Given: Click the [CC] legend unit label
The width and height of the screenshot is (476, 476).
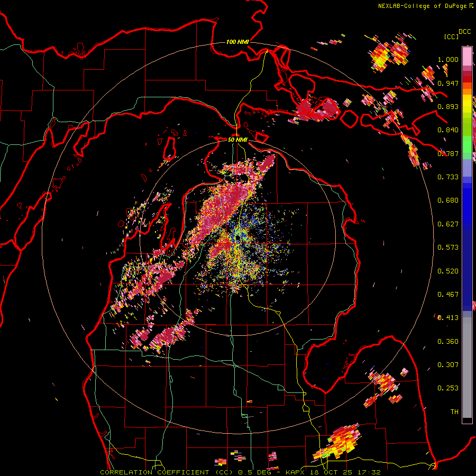Looking at the screenshot, I should pyautogui.click(x=451, y=36).
